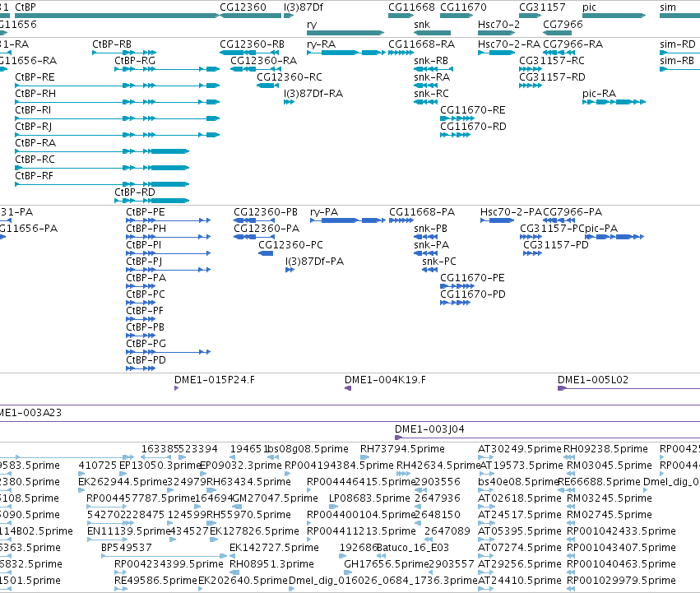Screen dimensions: 700x593
Task: Select protein CtBP-PJ
Action: [x=168, y=270]
